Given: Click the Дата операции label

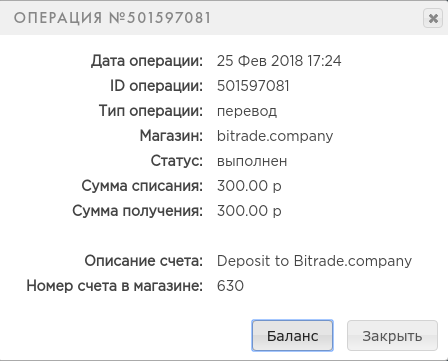Looking at the screenshot, I should pyautogui.click(x=147, y=61).
